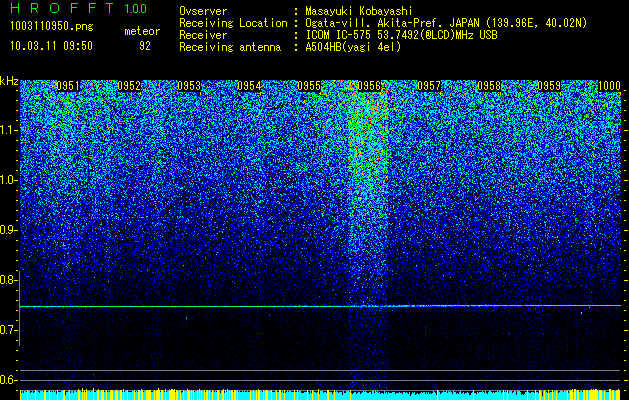Click the 0959 time marker
629x400 pixels.
tap(549, 86)
